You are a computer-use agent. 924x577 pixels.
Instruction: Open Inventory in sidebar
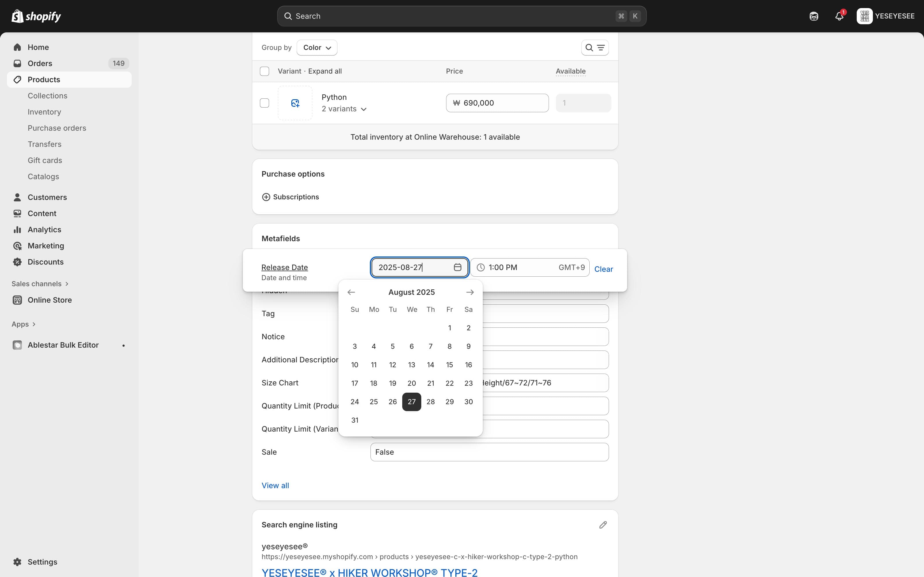[44, 112]
